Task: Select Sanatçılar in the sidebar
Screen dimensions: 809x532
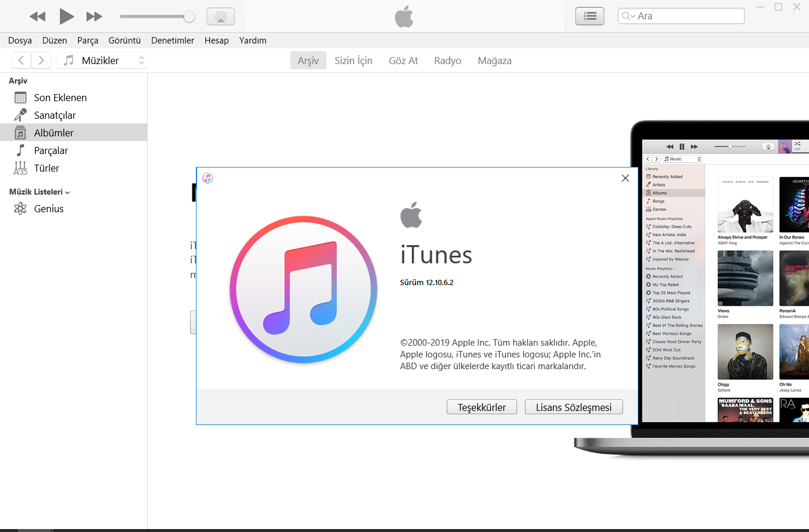Action: (x=74, y=115)
